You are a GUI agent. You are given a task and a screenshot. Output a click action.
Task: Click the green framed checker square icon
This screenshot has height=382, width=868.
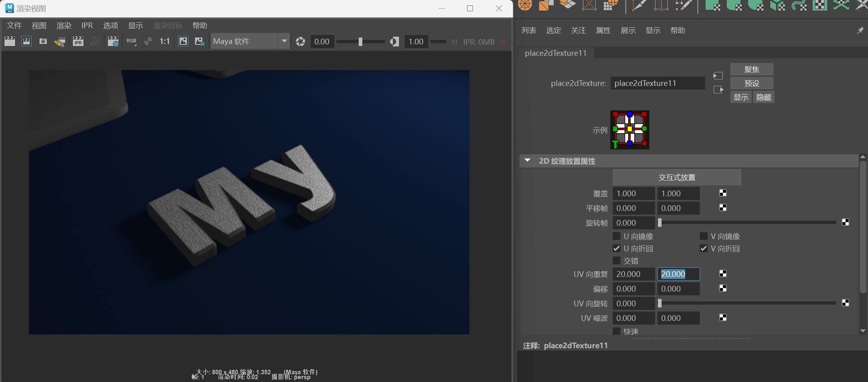pyautogui.click(x=820, y=5)
